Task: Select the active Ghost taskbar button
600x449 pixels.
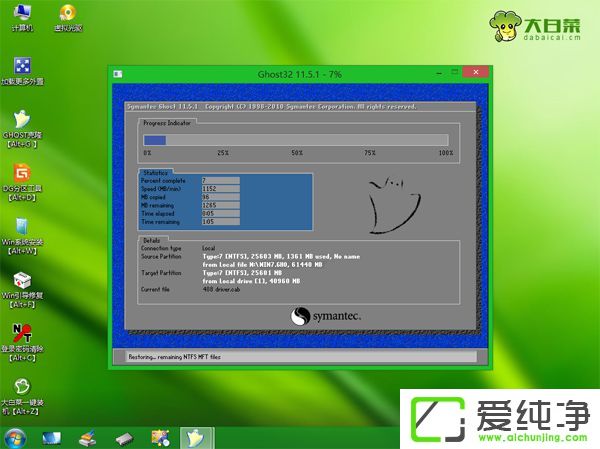Action: click(x=197, y=437)
